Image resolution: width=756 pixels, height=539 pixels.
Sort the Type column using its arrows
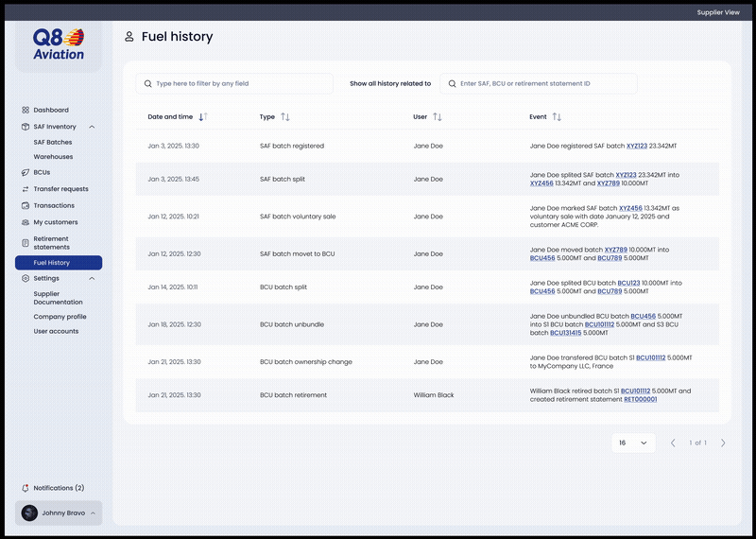(285, 116)
